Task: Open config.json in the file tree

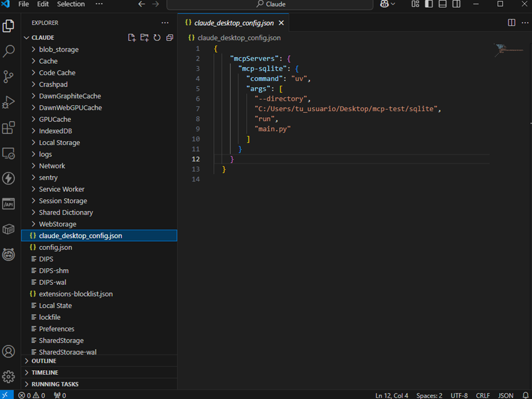Action: [55, 248]
